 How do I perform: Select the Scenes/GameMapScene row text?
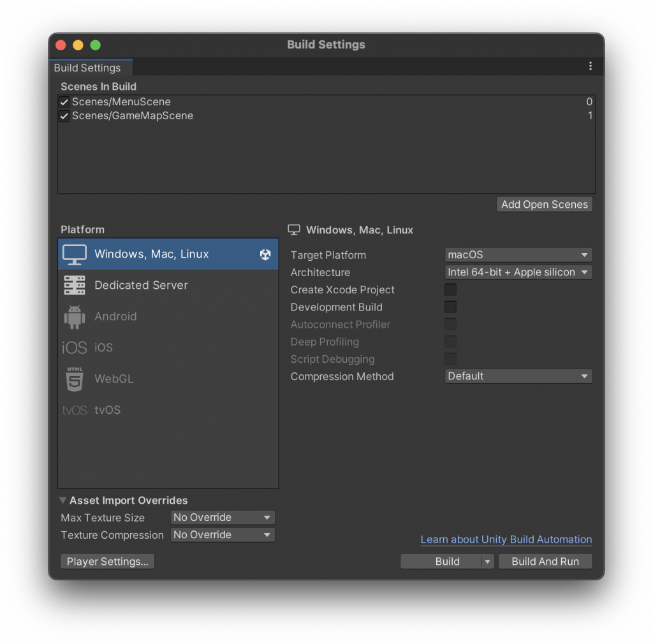[133, 116]
